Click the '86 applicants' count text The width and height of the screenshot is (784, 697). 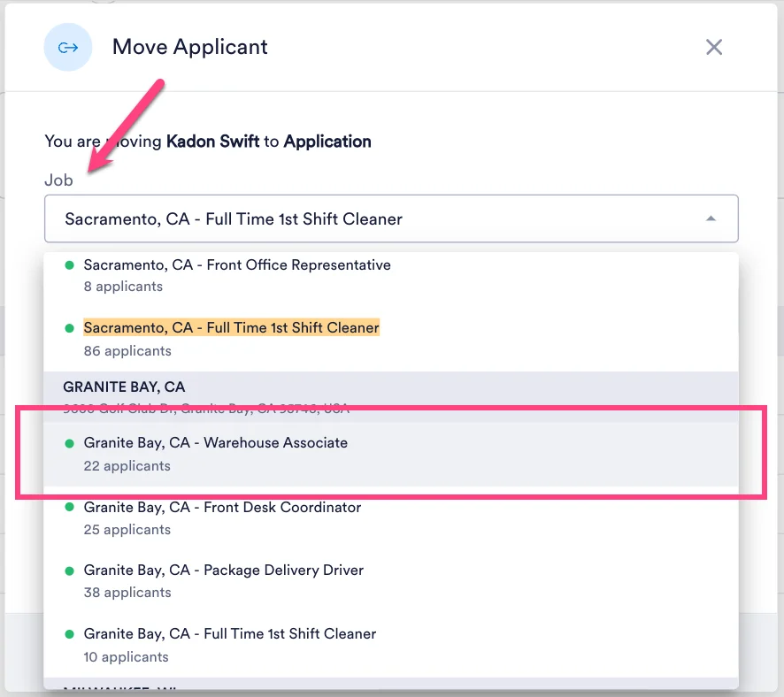coord(127,351)
